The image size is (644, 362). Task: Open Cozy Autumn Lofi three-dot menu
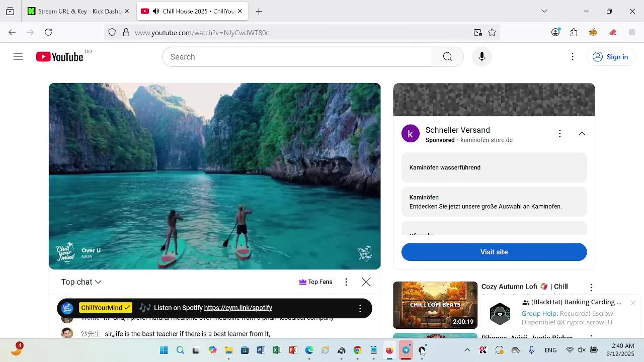591,288
